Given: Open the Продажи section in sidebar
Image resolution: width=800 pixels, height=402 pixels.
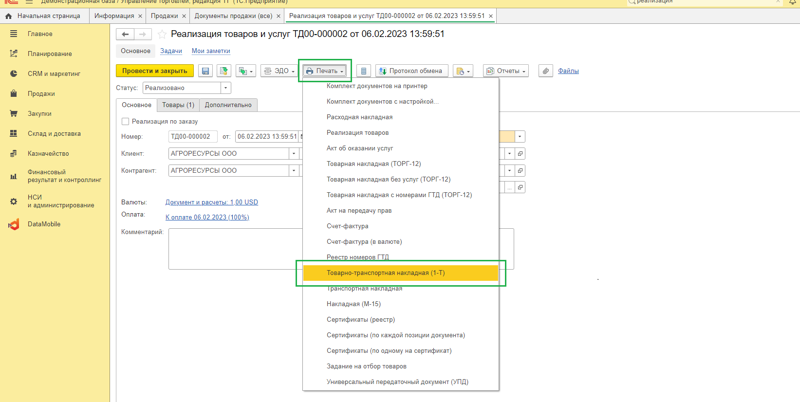Looking at the screenshot, I should coord(41,94).
